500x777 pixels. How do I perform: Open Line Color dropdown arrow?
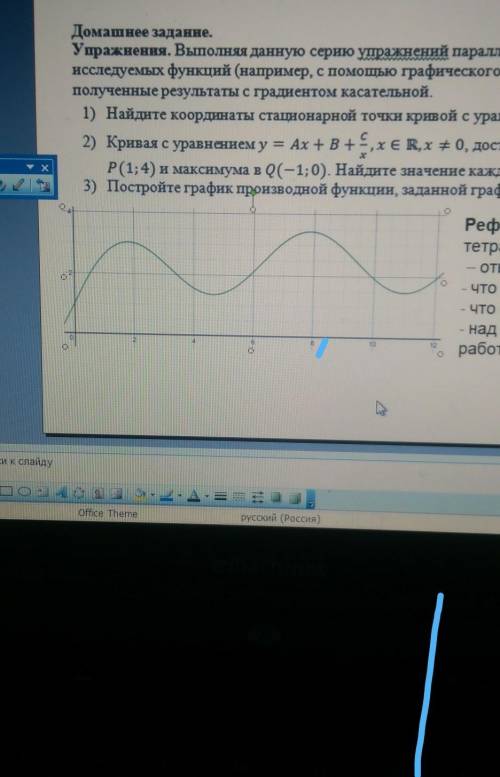[x=180, y=495]
